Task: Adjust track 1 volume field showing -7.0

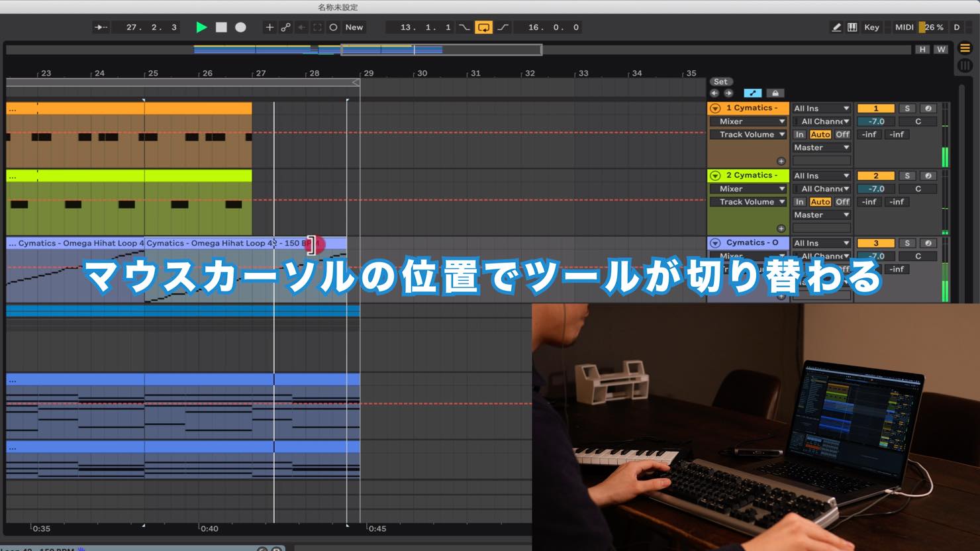Action: (x=876, y=122)
